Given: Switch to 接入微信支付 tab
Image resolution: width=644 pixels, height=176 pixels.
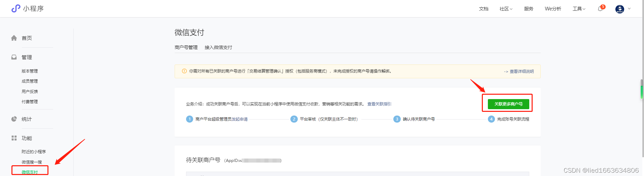Looking at the screenshot, I should pos(218,47).
